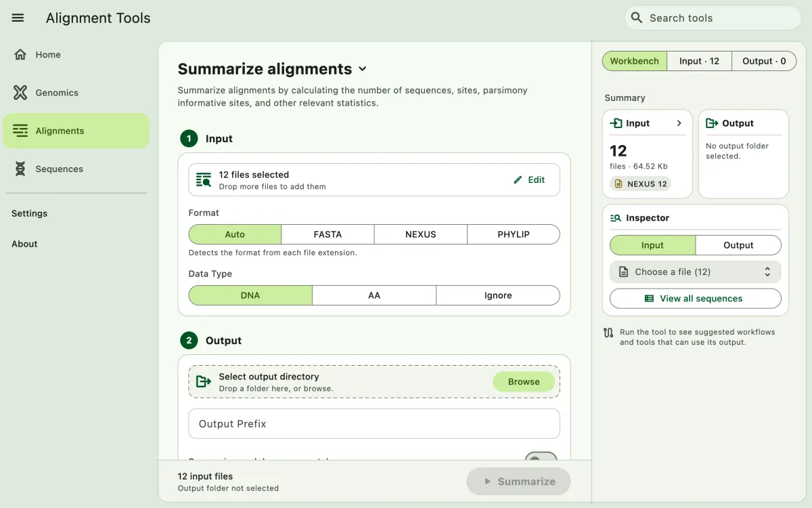Viewport: 812px width, 508px height.
Task: Click 'files · 64.52 Kb' text
Action: tap(639, 167)
